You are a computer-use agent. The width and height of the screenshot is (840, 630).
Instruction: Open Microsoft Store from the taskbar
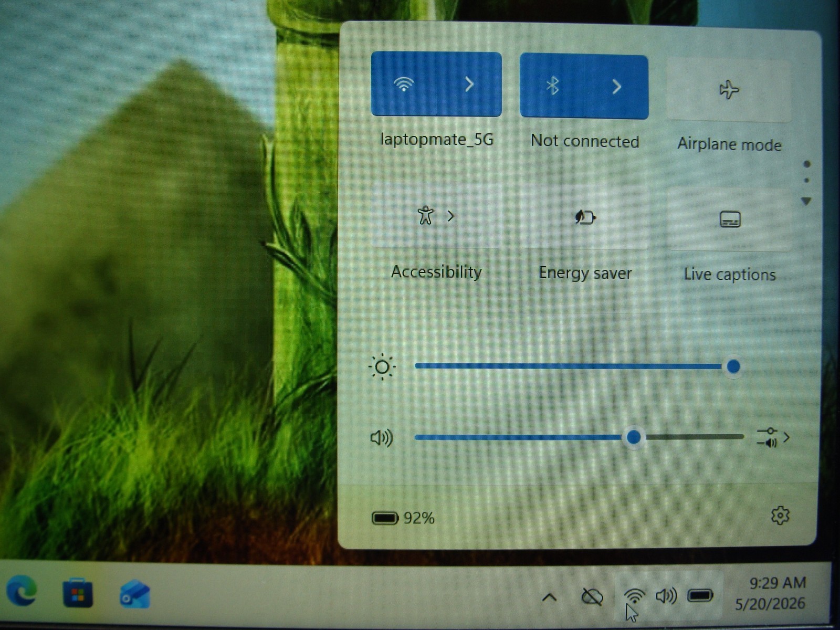[78, 593]
